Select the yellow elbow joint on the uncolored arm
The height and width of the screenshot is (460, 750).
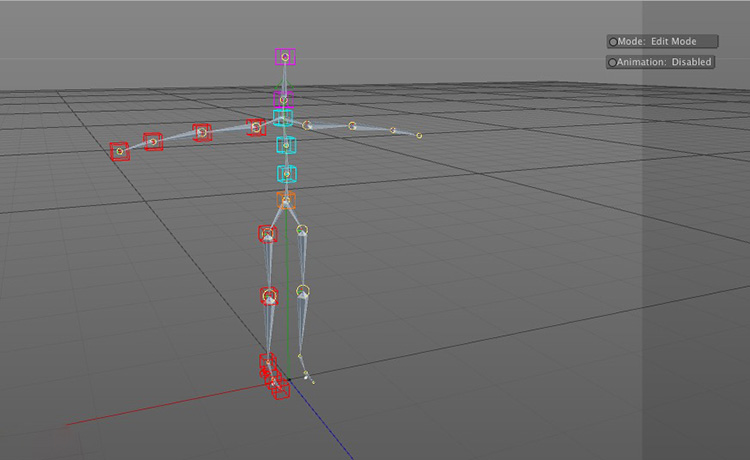tap(352, 126)
